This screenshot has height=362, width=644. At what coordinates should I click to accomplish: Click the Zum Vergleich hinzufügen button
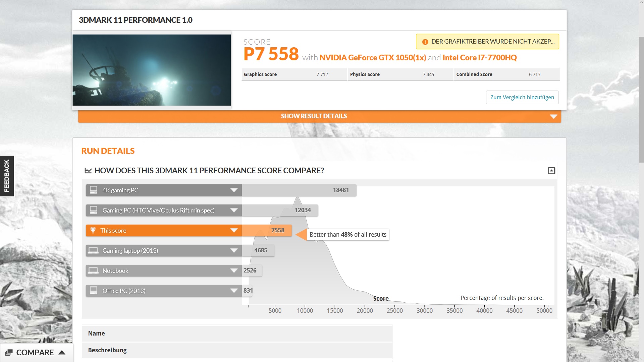(x=522, y=97)
